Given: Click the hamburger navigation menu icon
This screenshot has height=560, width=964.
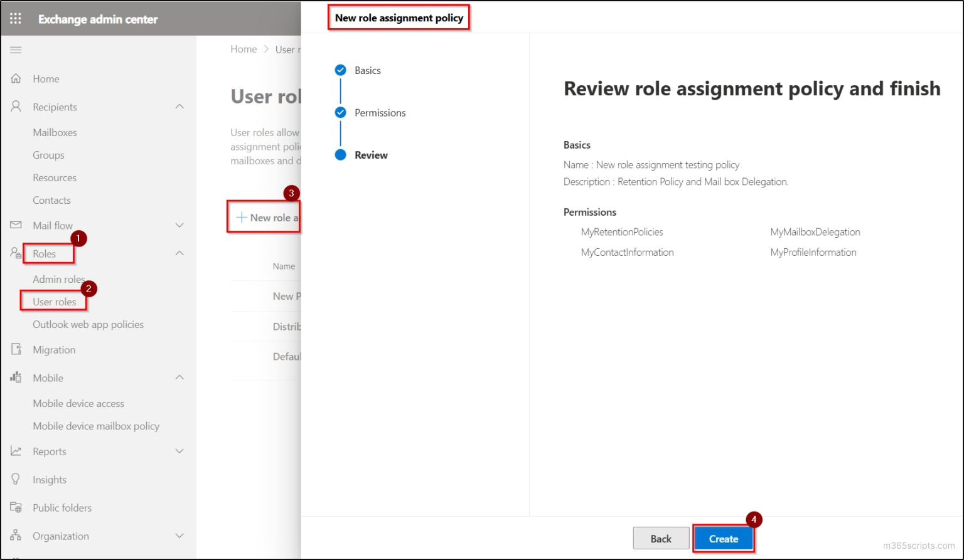Looking at the screenshot, I should pos(16,50).
